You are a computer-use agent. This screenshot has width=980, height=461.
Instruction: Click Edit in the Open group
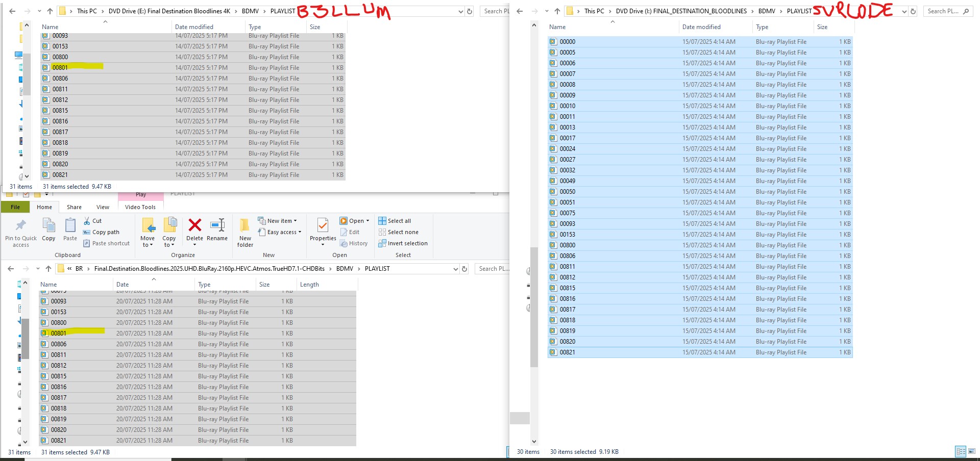[350, 232]
